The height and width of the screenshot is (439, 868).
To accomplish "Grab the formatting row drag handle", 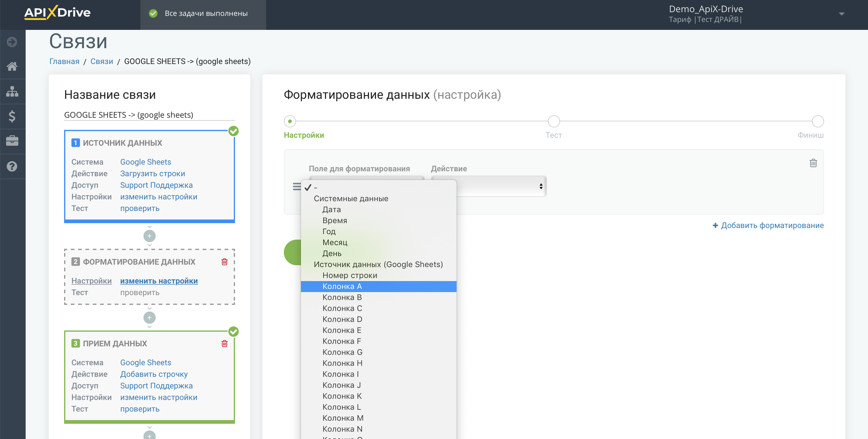I will point(297,187).
